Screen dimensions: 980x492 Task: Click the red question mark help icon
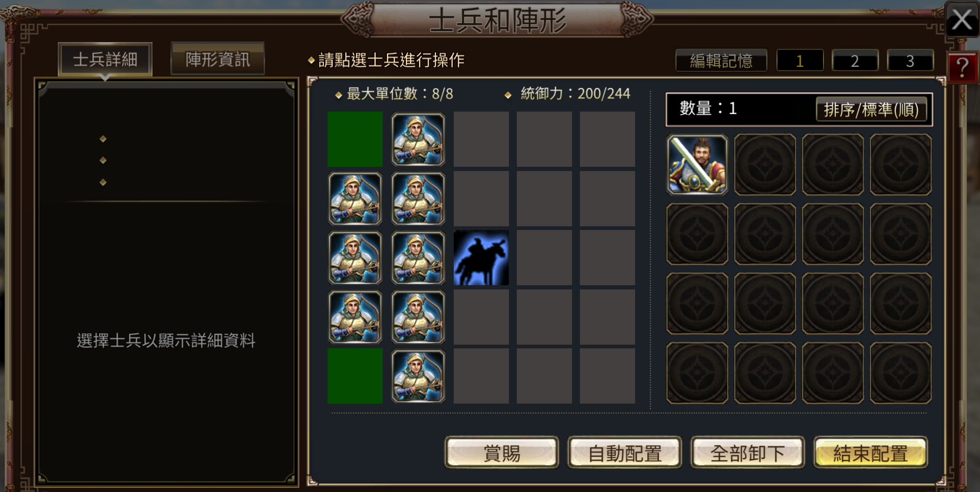pyautogui.click(x=962, y=67)
